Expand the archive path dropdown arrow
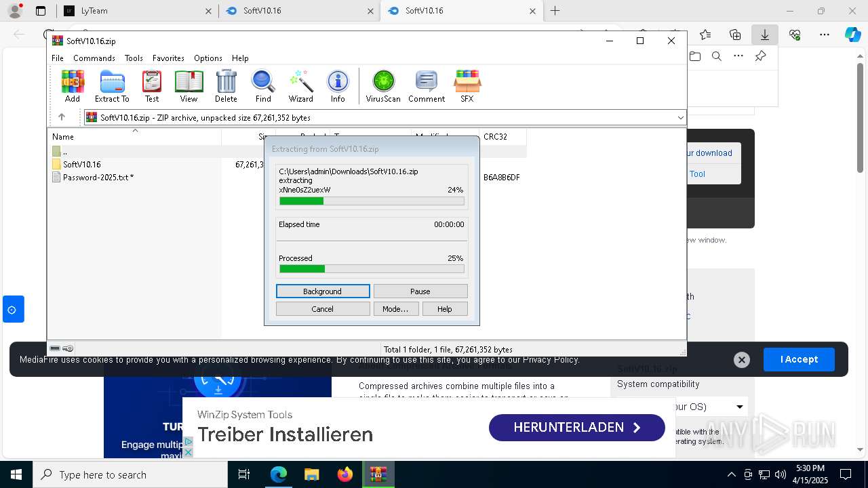 [680, 118]
